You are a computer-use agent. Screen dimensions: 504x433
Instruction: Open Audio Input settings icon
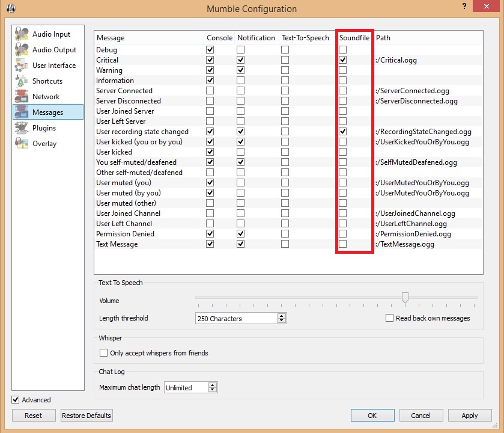pyautogui.click(x=22, y=34)
